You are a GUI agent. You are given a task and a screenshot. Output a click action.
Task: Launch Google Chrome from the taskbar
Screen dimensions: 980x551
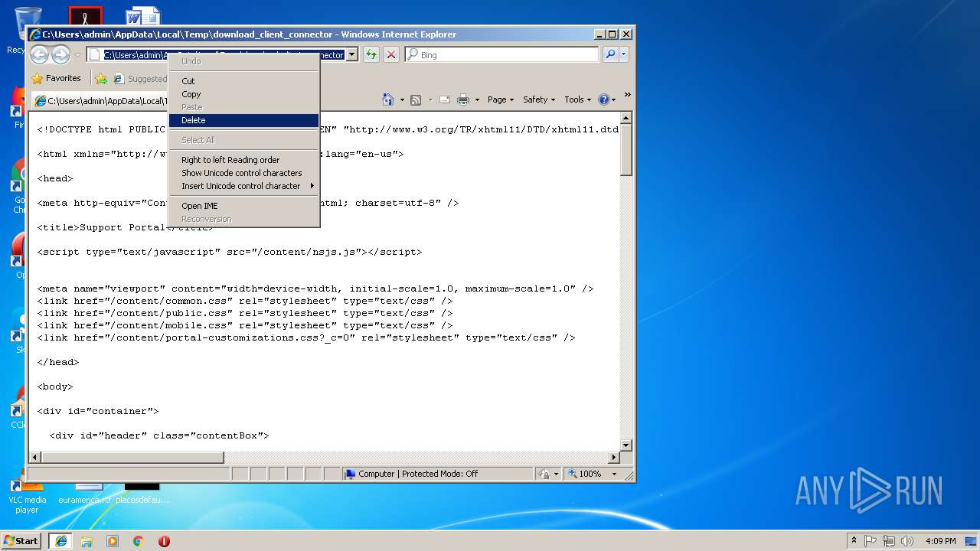tap(139, 541)
